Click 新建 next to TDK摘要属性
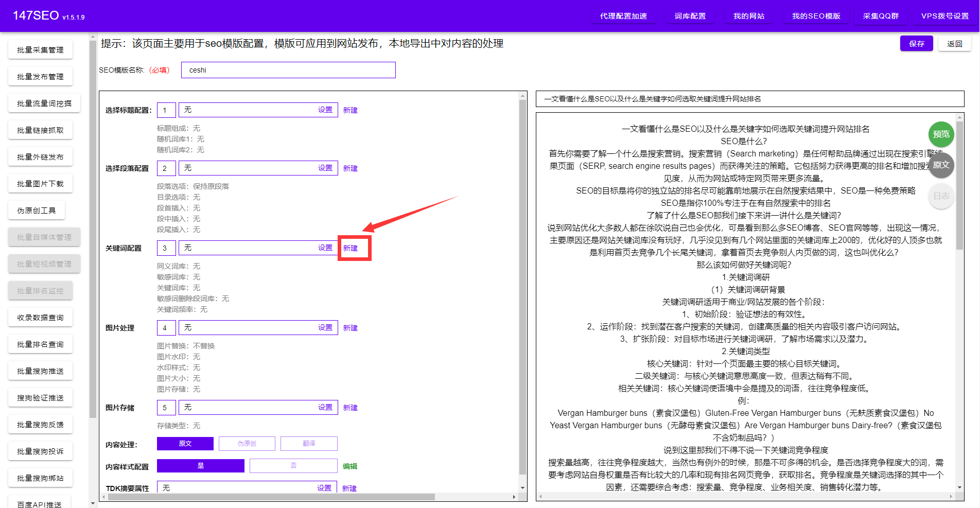 click(349, 488)
